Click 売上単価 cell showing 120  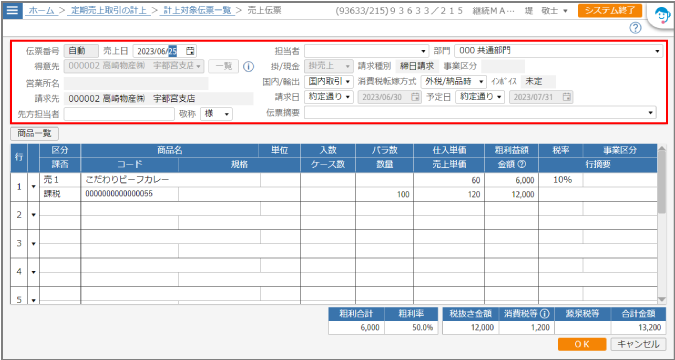[x=449, y=194]
